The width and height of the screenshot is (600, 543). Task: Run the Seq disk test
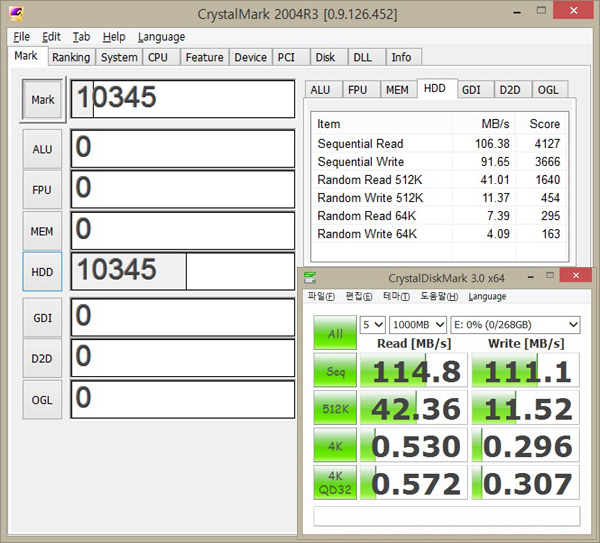(334, 372)
